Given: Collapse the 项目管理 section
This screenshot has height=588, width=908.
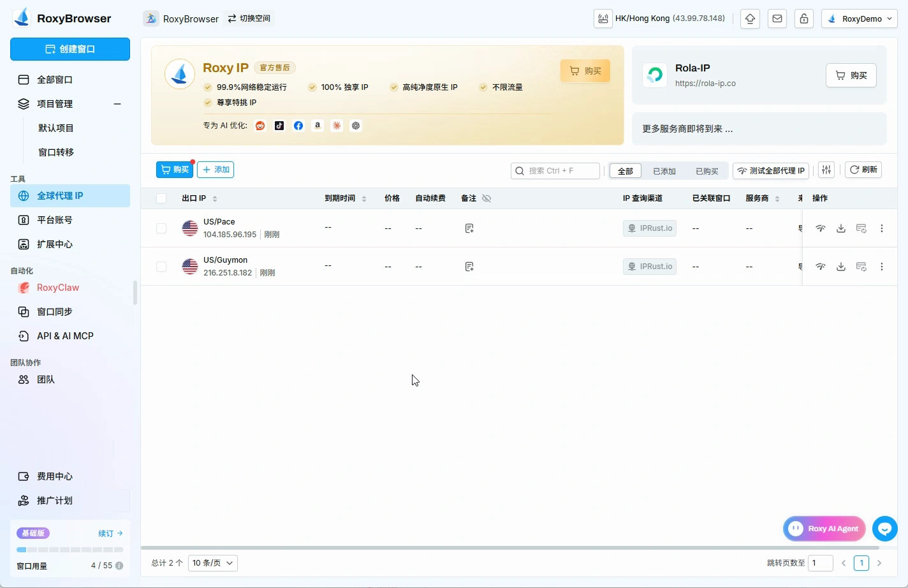Looking at the screenshot, I should [117, 104].
